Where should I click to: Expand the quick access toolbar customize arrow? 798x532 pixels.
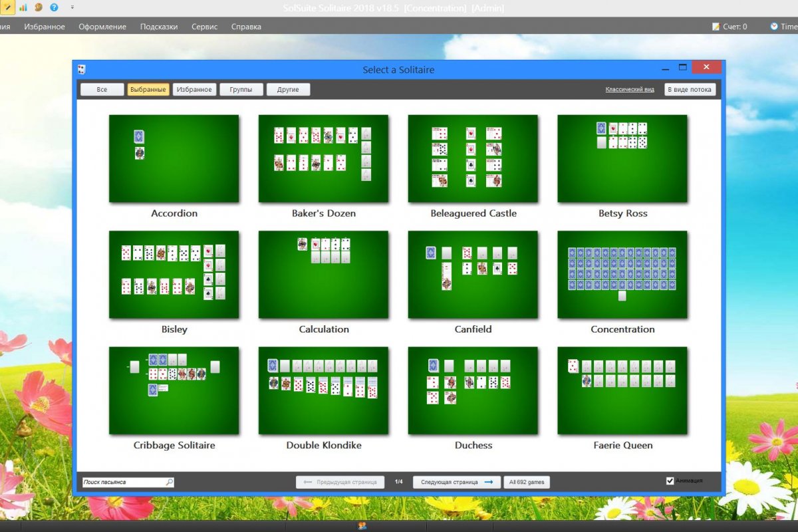click(x=72, y=7)
